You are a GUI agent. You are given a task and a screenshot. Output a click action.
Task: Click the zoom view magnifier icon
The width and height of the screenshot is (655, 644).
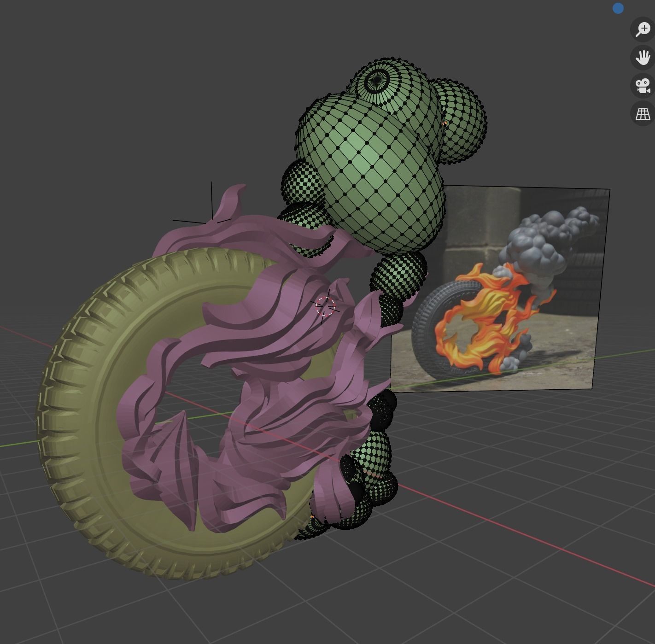click(643, 29)
